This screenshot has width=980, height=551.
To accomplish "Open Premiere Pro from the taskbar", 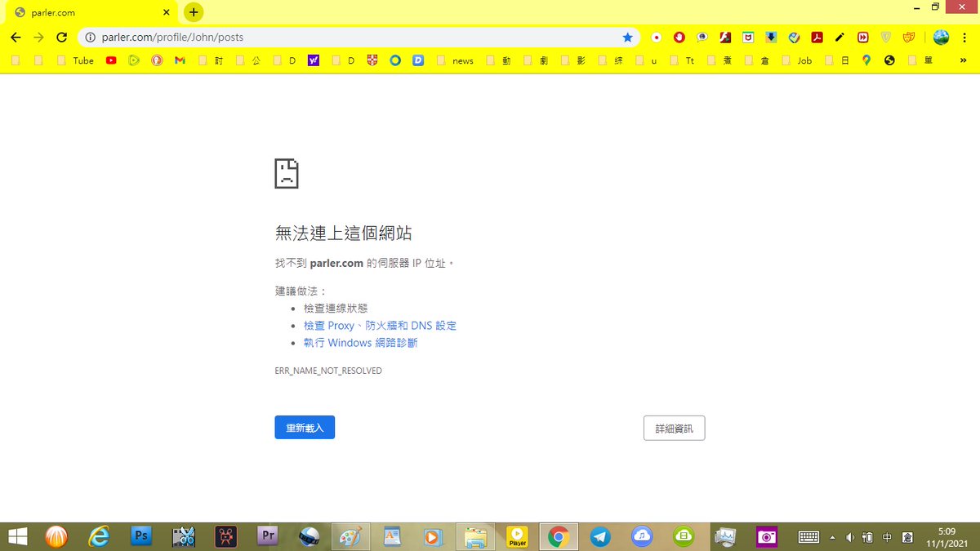I will [267, 536].
